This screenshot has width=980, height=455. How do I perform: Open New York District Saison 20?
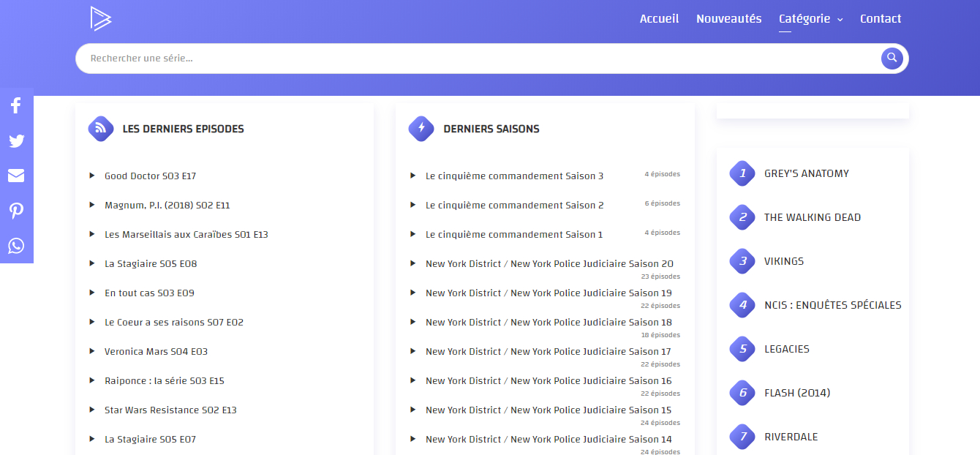pos(549,264)
